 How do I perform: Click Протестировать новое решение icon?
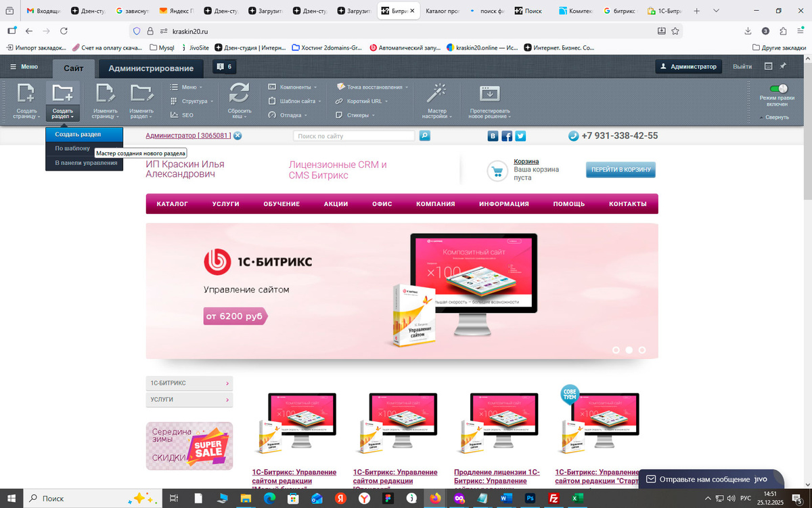[489, 93]
